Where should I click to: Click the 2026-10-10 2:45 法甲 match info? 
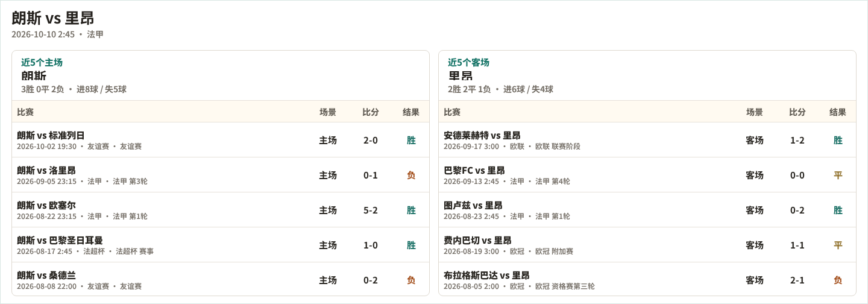pos(57,34)
